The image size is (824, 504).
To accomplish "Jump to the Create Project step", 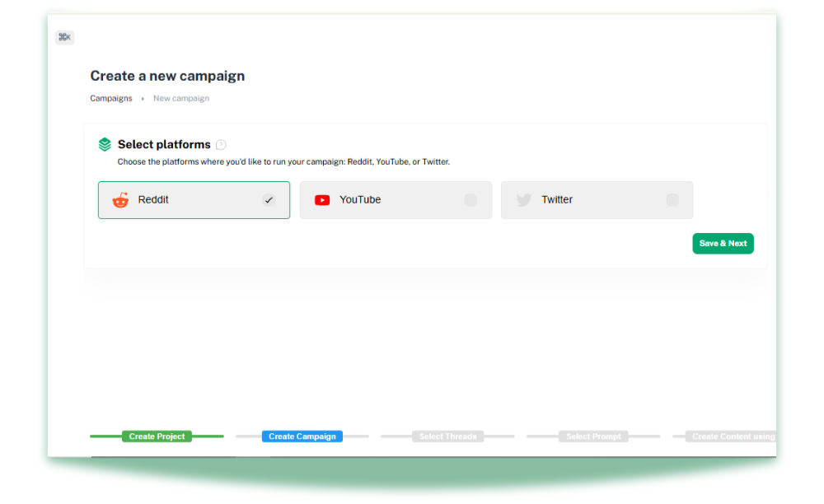I will [x=157, y=436].
